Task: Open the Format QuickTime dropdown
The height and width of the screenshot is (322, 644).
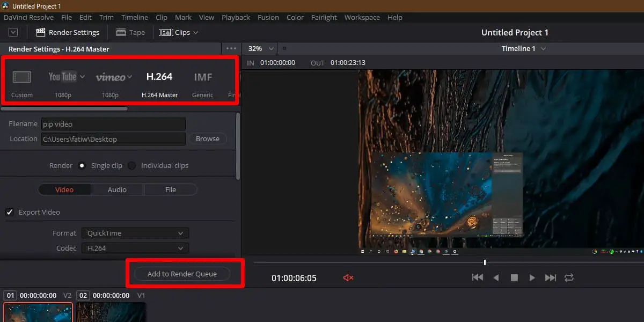Action: click(x=135, y=233)
